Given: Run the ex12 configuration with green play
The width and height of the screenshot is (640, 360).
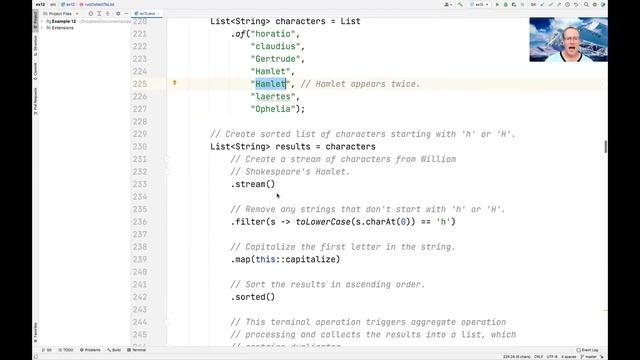Looking at the screenshot, I should click(x=497, y=4).
